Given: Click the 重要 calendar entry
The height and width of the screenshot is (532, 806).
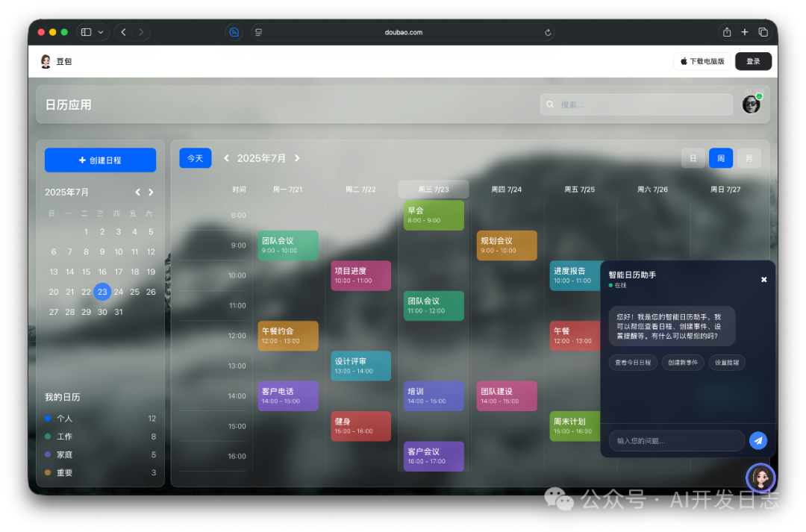Looking at the screenshot, I should pos(100,472).
